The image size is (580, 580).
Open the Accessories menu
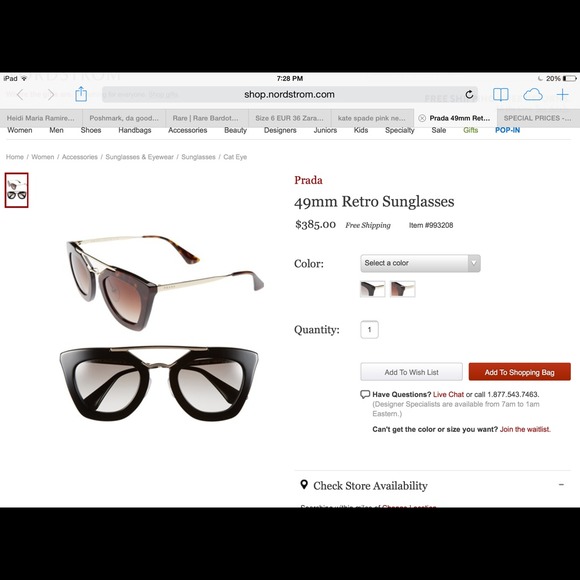[x=188, y=130]
